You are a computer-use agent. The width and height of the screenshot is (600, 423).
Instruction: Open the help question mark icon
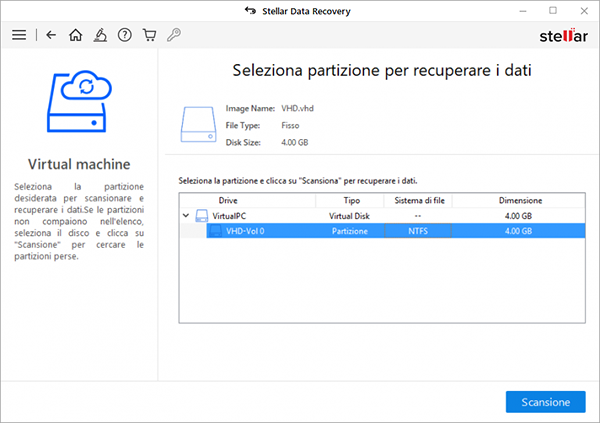click(125, 35)
